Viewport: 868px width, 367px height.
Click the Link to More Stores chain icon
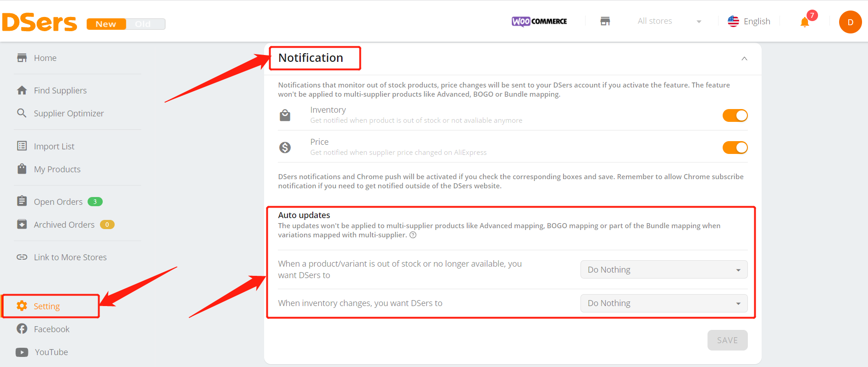click(x=22, y=257)
